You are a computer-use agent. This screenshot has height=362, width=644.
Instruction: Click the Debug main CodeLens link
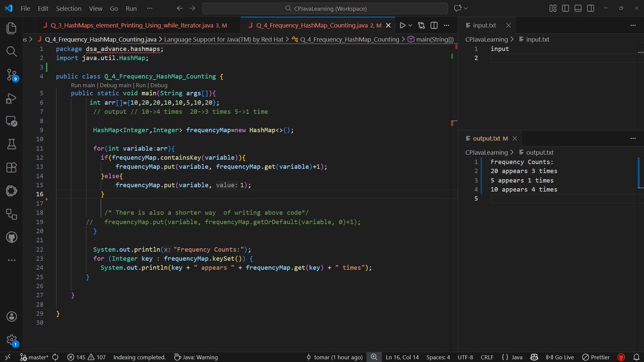115,85
